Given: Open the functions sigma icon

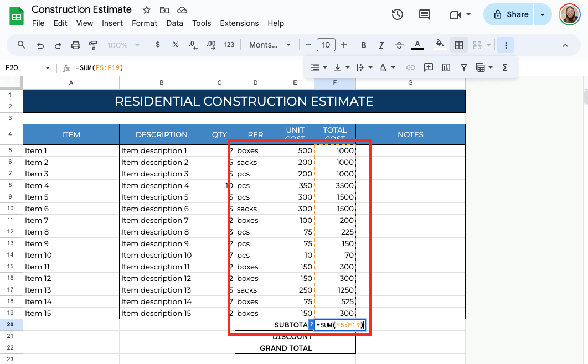Looking at the screenshot, I should tap(504, 67).
